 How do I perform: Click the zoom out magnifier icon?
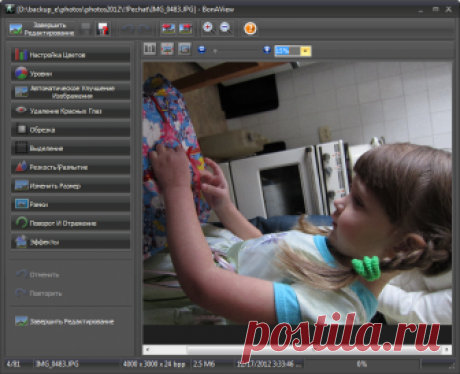point(225,28)
